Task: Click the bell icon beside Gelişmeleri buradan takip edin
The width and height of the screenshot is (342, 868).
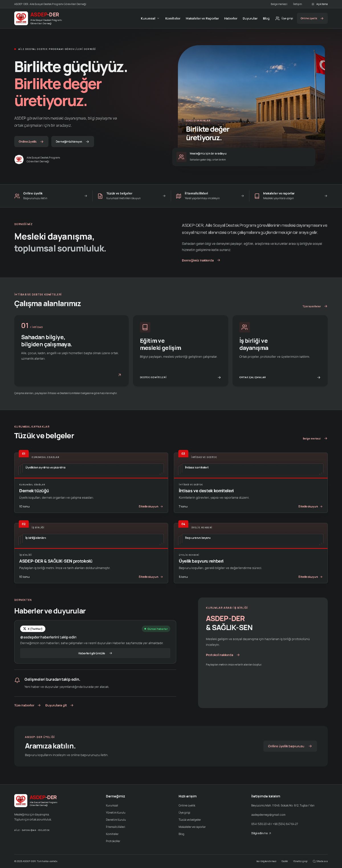Action: click(17, 680)
